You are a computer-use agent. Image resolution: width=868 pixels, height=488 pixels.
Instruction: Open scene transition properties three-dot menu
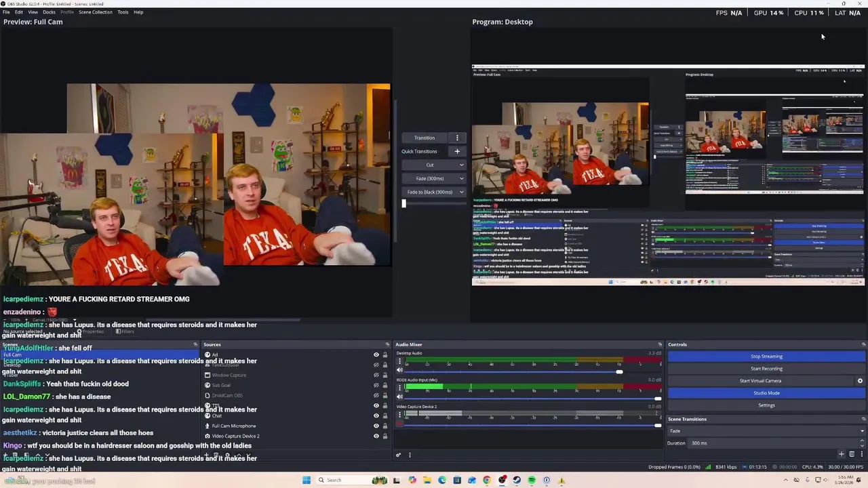pyautogui.click(x=862, y=454)
